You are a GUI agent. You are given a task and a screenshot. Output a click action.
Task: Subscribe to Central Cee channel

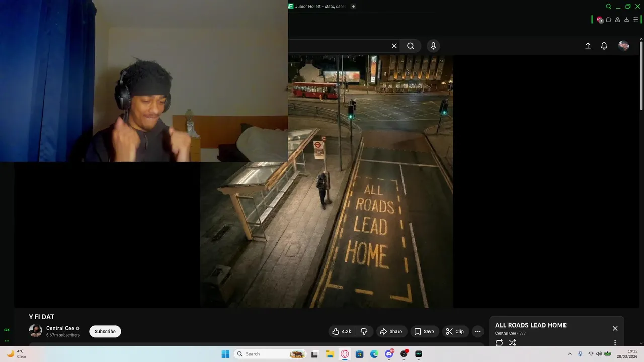click(x=105, y=331)
